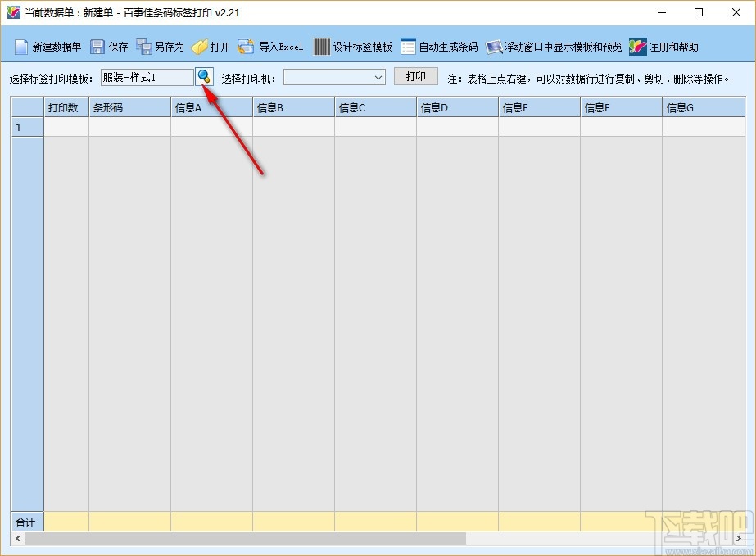Viewport: 756px width, 556px height.
Task: Click the horizontal scrollbar left arrow
Action: click(18, 538)
